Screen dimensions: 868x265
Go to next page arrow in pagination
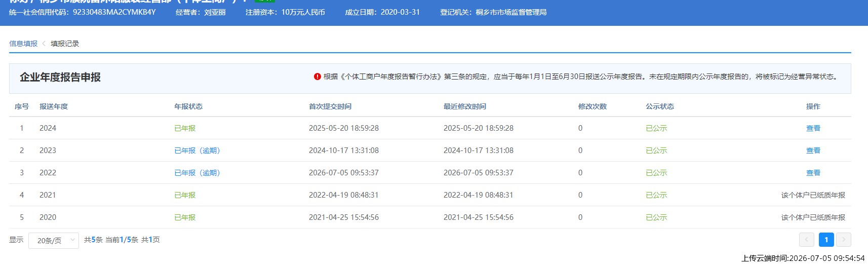point(844,240)
